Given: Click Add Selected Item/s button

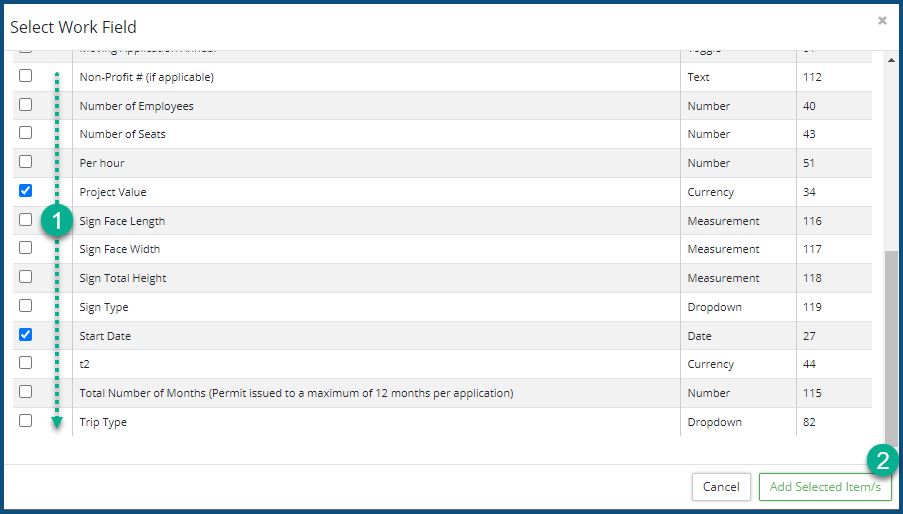Looking at the screenshot, I should pos(824,487).
